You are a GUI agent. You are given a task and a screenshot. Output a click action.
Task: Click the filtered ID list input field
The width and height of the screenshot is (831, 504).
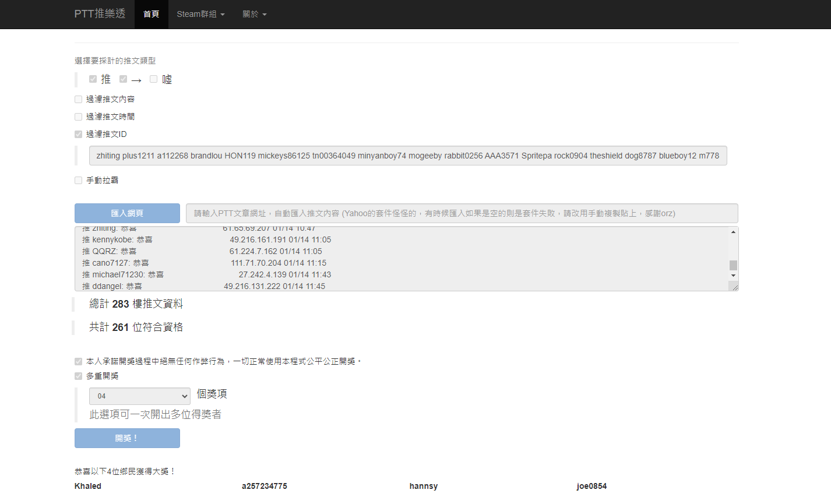click(408, 156)
